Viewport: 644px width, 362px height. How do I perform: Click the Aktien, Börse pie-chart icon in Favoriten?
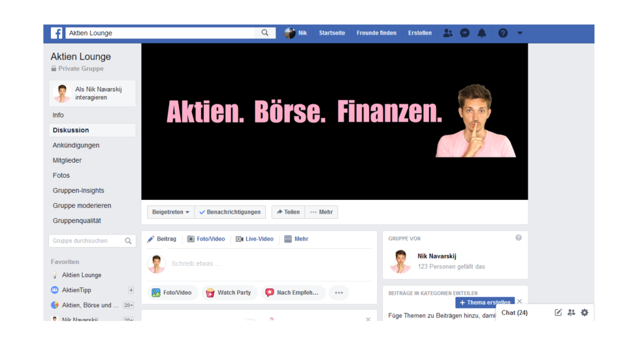click(x=55, y=305)
